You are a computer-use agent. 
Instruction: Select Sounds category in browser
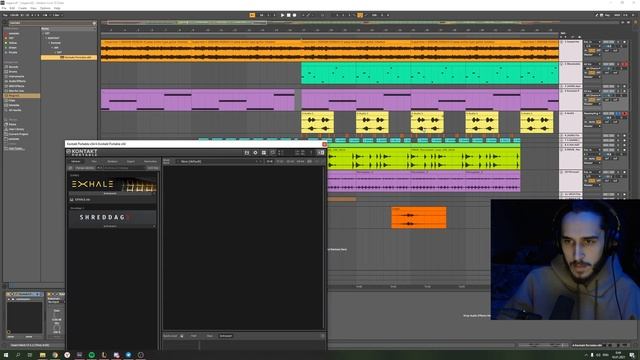point(13,67)
